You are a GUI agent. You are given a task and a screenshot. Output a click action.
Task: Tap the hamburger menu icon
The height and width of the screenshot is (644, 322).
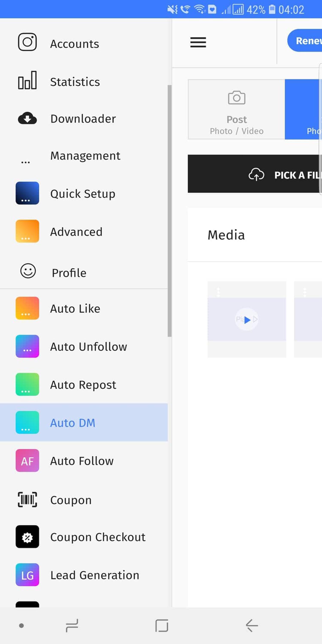tap(198, 42)
